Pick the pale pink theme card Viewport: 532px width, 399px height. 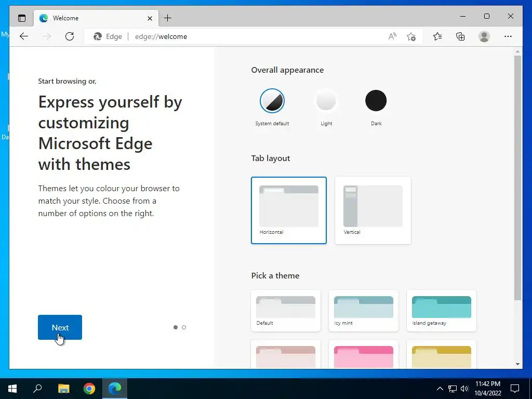(x=286, y=354)
